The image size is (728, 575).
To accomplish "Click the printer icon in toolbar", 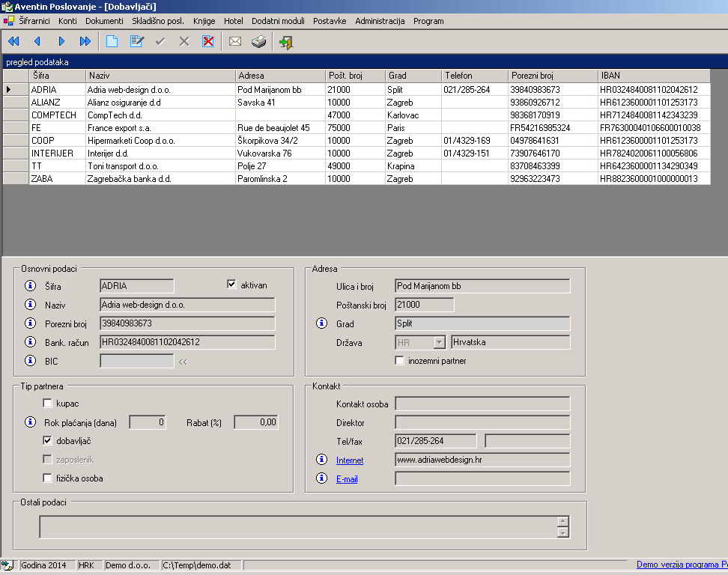I will (x=258, y=42).
